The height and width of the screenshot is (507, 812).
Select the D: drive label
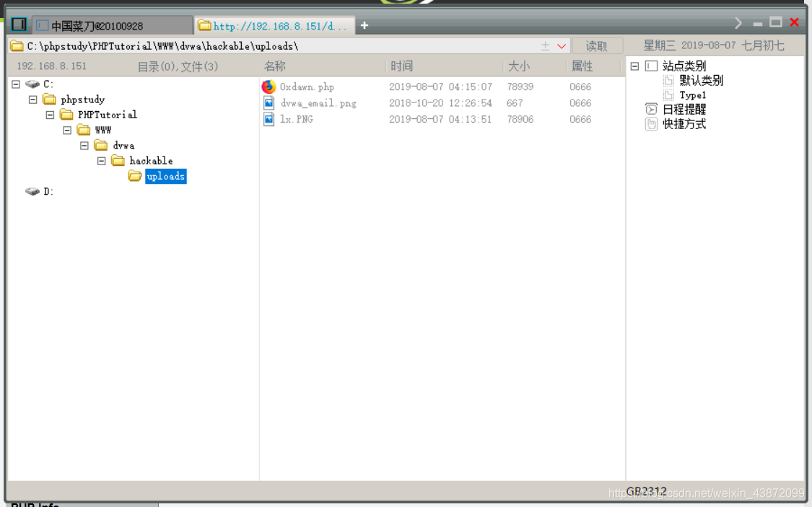[48, 191]
